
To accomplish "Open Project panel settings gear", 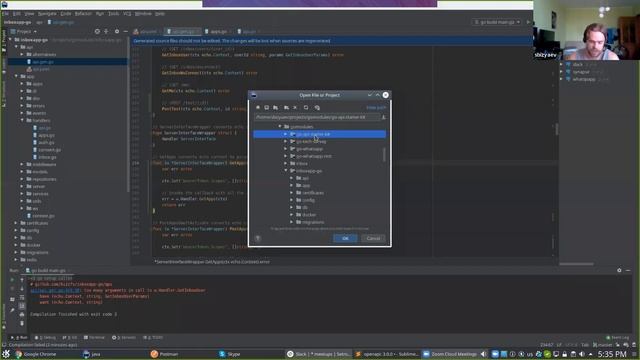I will tap(117, 31).
